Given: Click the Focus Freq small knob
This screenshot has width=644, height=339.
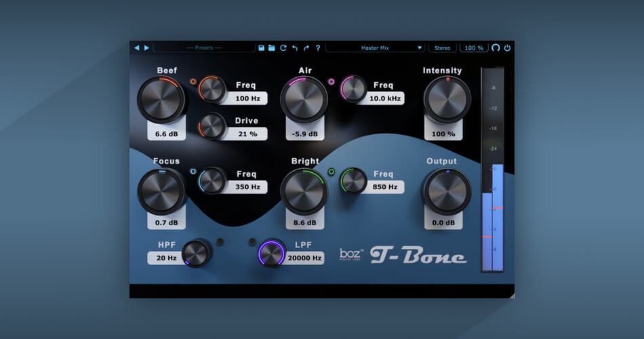Looking at the screenshot, I should click(212, 181).
